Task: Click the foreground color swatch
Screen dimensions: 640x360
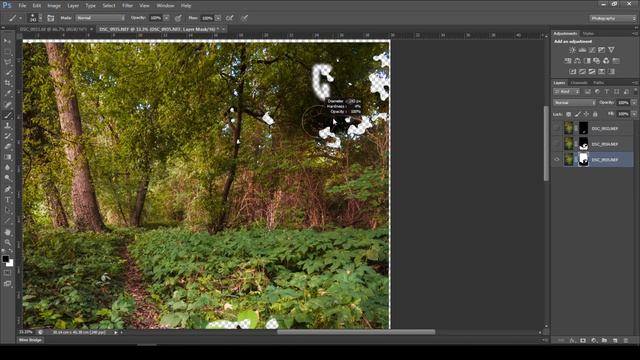Action: 5,259
